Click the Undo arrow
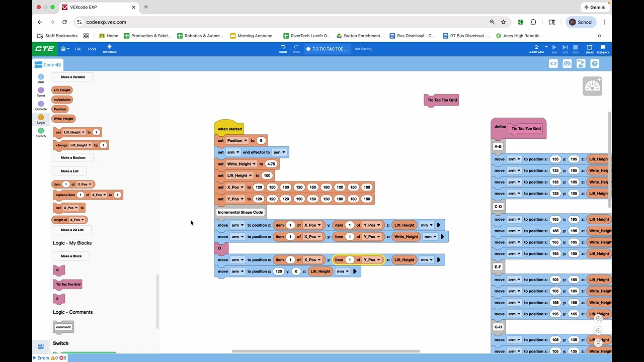The height and width of the screenshot is (362, 644). point(283,49)
